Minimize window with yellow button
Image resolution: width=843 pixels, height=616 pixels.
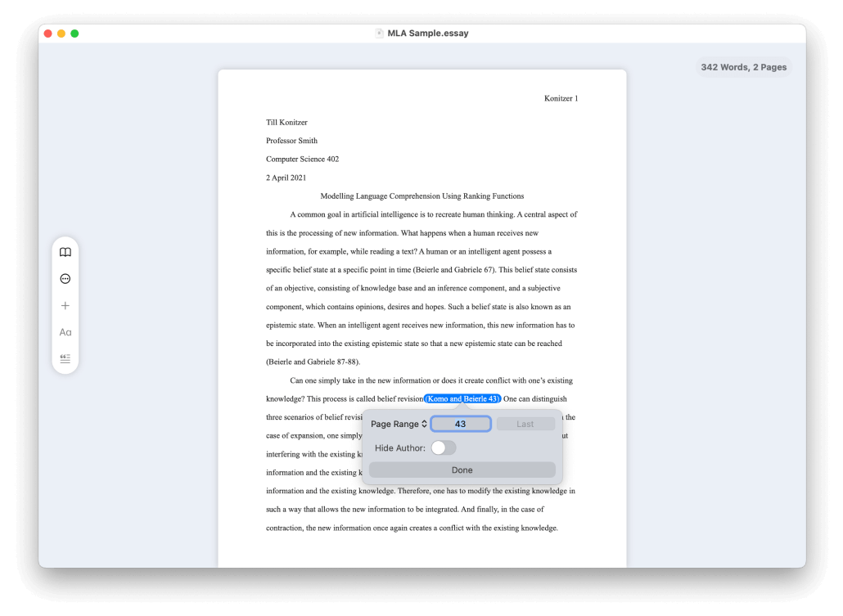[x=61, y=34]
